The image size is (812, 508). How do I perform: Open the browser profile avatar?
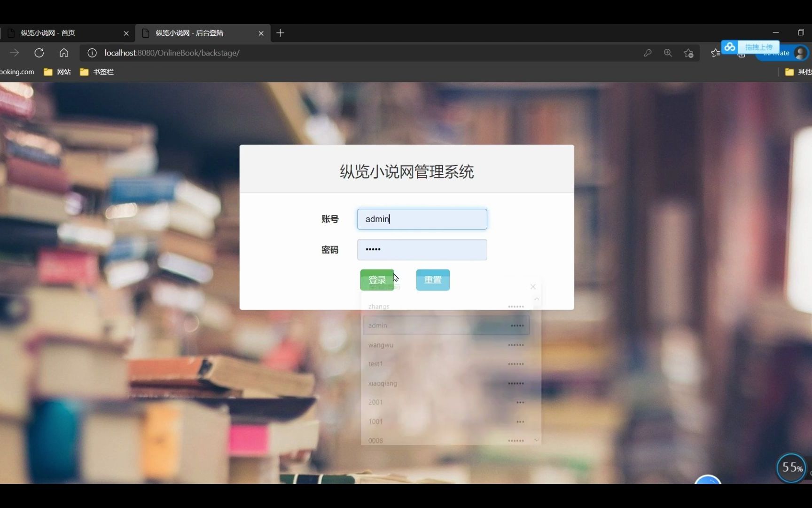coord(800,53)
